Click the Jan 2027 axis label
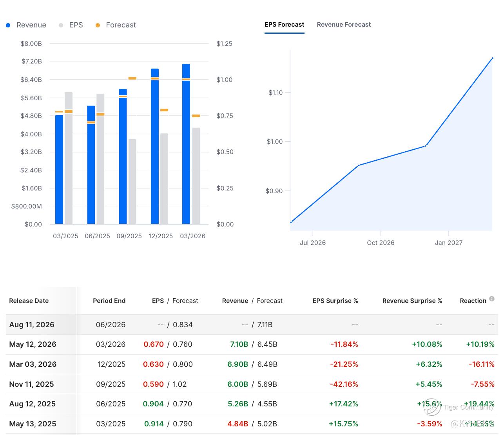The width and height of the screenshot is (504, 435). [449, 243]
